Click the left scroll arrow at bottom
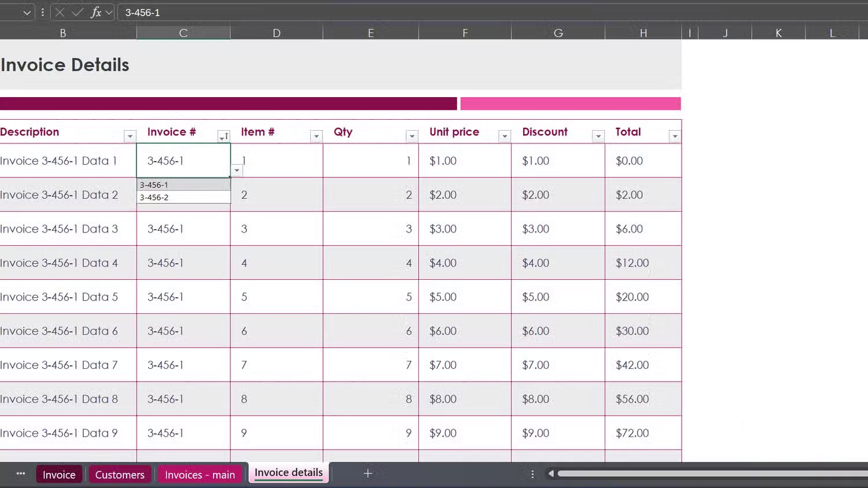Image resolution: width=868 pixels, height=488 pixels. (550, 473)
